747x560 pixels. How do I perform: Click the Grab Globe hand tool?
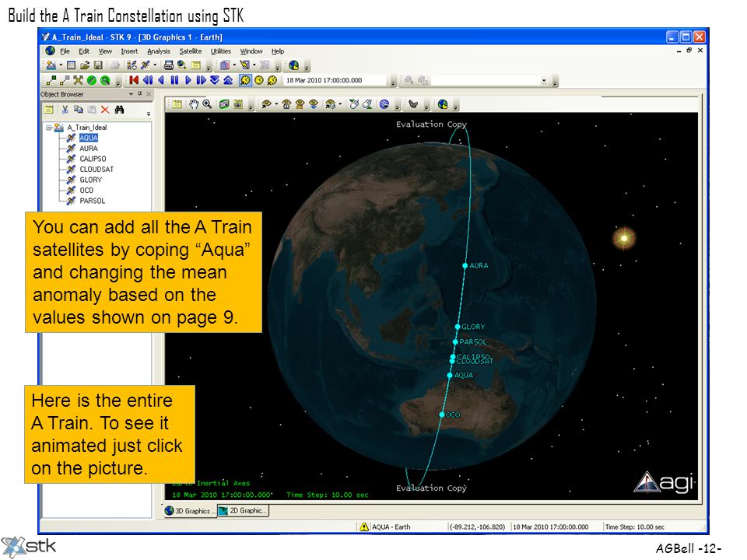[x=193, y=104]
